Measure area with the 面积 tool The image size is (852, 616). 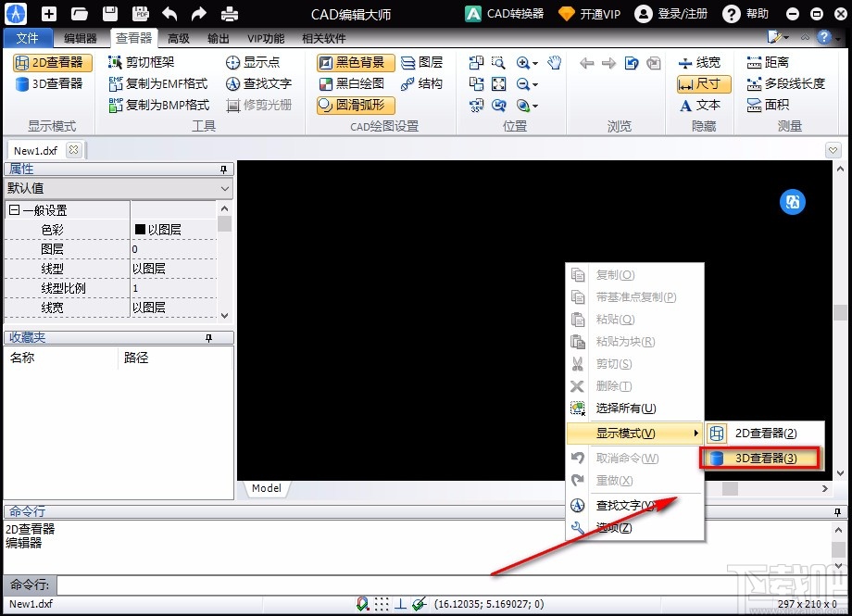[x=783, y=104]
